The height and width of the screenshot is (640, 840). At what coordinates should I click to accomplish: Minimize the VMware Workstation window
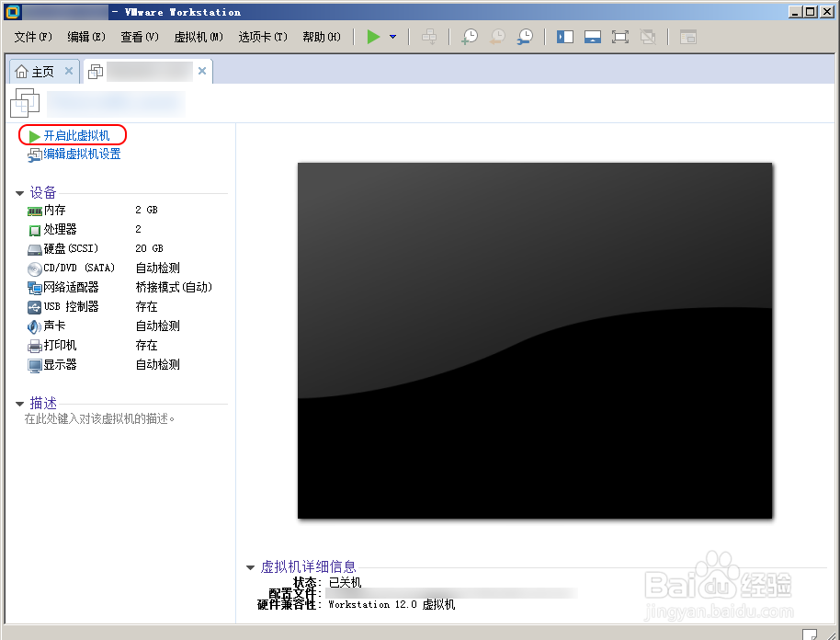point(796,12)
